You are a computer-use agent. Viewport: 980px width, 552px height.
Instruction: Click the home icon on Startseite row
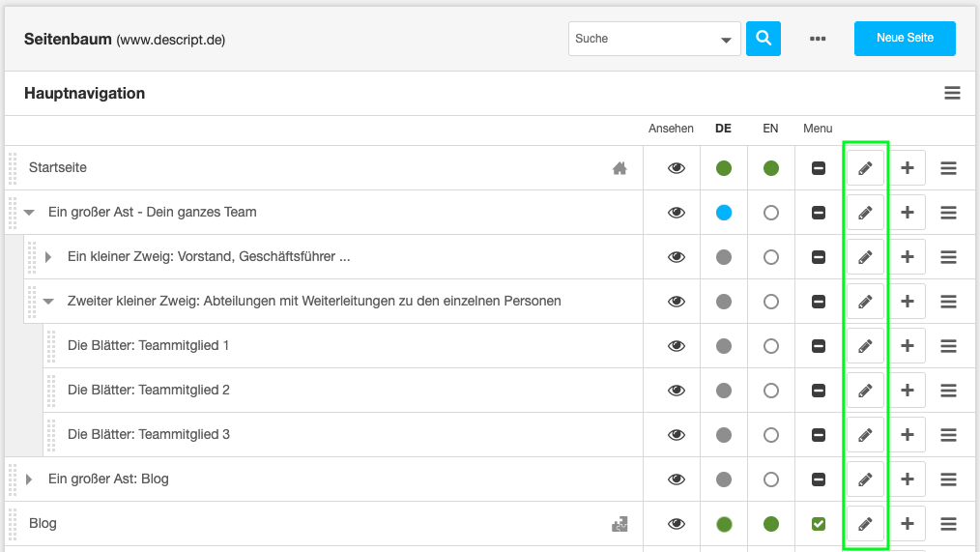(620, 168)
